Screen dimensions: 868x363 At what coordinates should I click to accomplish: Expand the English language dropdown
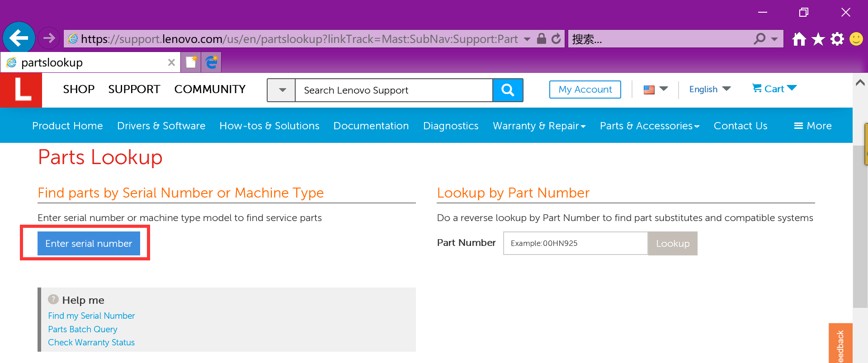(x=709, y=89)
